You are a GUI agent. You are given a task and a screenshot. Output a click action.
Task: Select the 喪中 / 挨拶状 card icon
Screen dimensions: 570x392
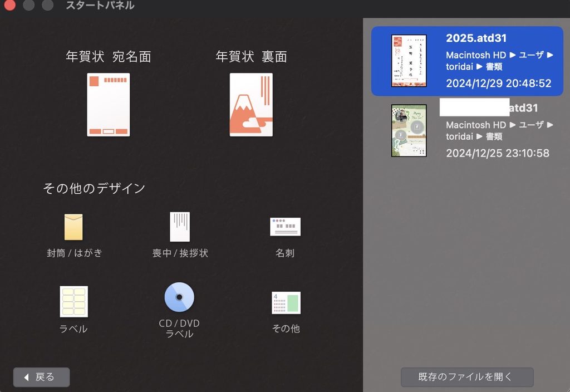point(180,227)
